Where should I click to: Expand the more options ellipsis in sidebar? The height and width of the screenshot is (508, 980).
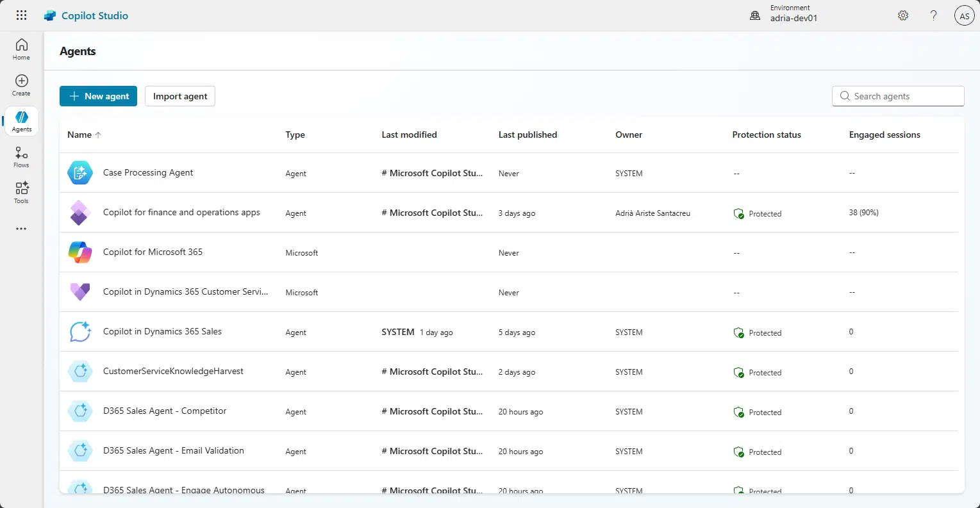[21, 229]
